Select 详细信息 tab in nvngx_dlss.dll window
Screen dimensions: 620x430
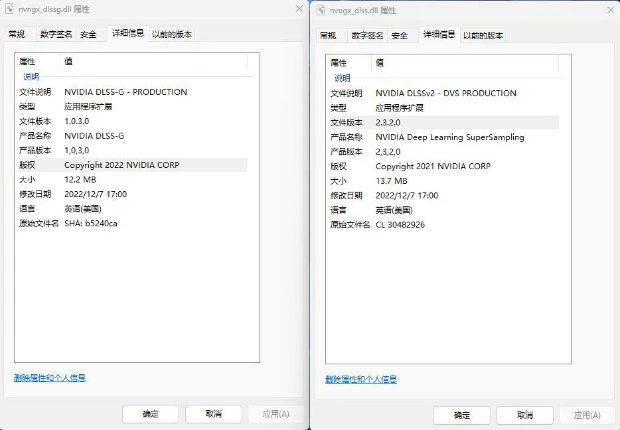[x=439, y=34]
